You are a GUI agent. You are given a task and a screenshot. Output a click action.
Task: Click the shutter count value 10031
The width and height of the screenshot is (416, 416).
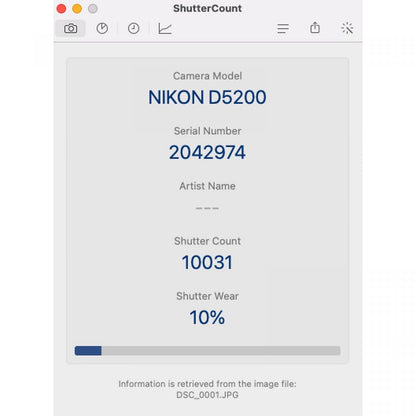point(207,262)
